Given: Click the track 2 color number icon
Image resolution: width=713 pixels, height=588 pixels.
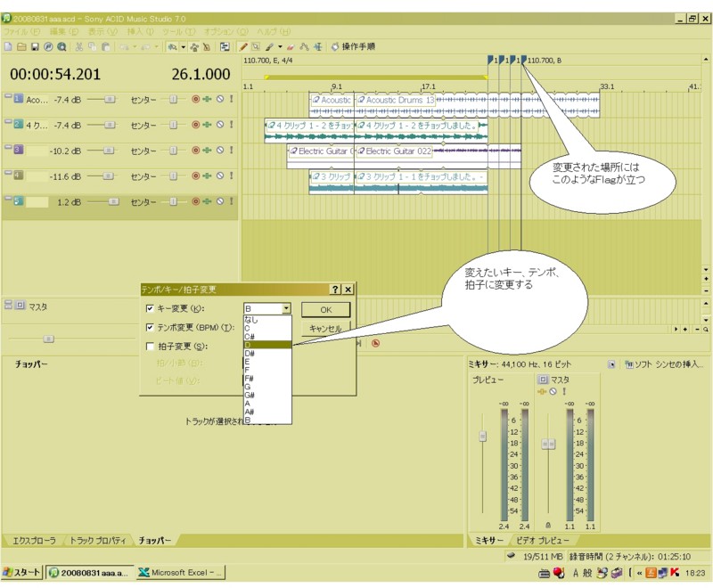Looking at the screenshot, I should pos(18,124).
